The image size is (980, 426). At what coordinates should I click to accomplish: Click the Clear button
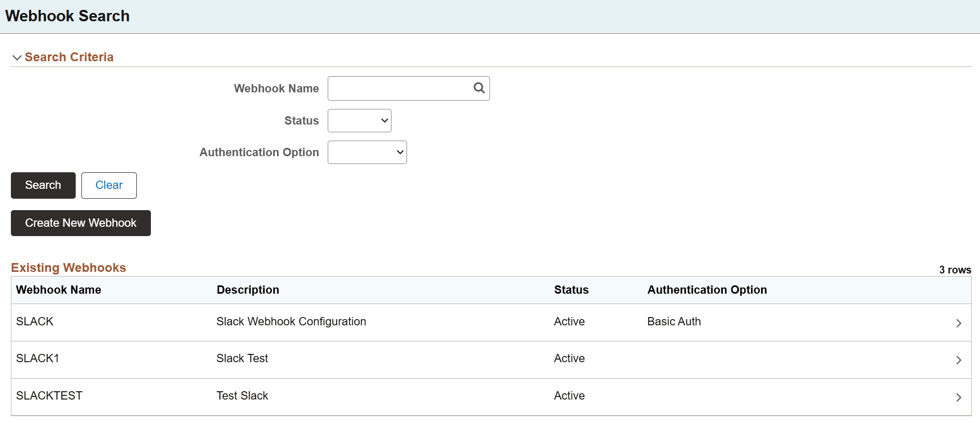(109, 185)
